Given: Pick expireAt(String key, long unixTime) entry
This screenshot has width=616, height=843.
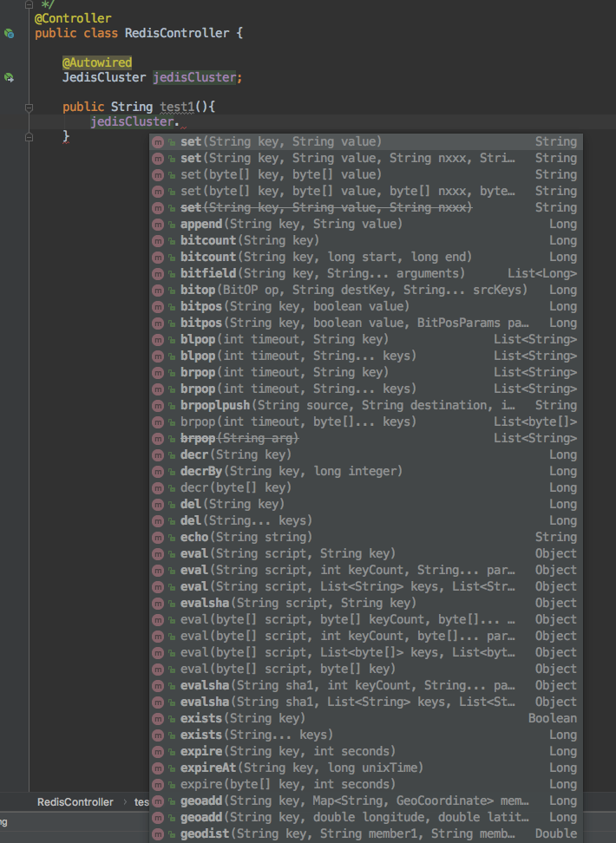Looking at the screenshot, I should pyautogui.click(x=366, y=768).
